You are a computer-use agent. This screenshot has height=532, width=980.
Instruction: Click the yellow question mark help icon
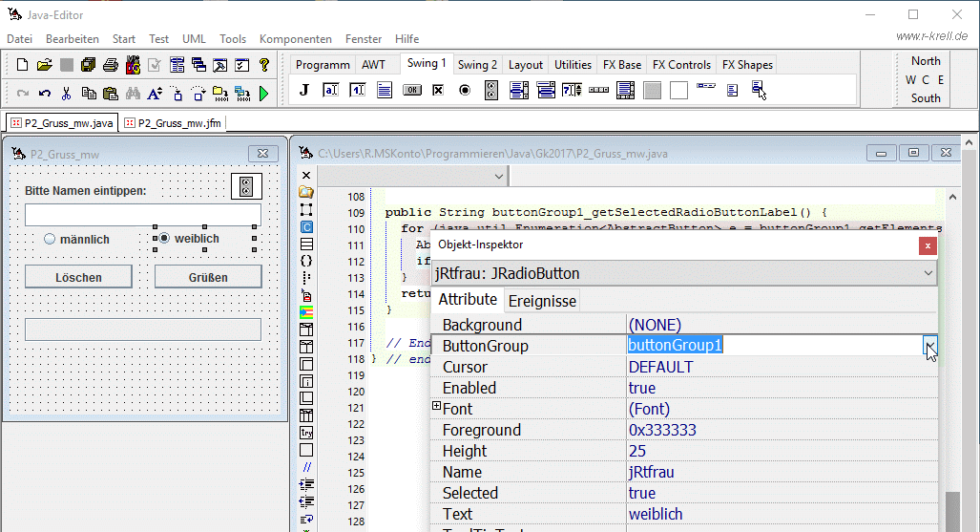click(264, 65)
